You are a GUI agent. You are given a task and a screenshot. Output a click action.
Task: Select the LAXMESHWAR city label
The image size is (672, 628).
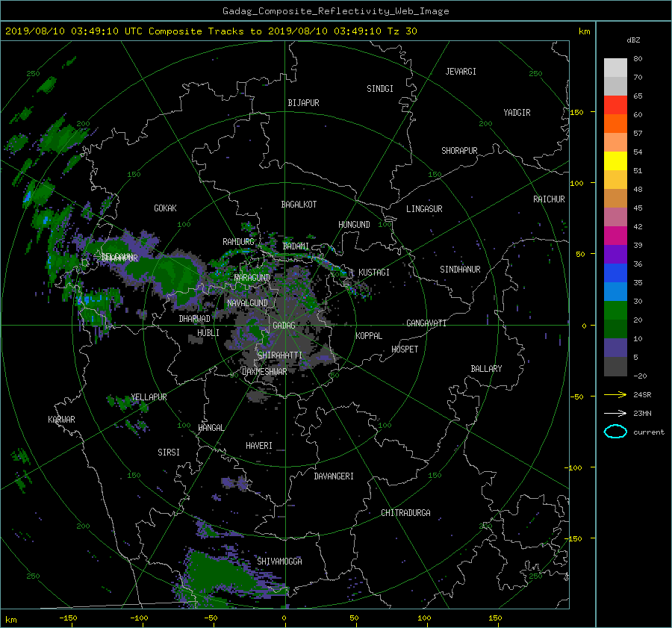click(x=264, y=372)
